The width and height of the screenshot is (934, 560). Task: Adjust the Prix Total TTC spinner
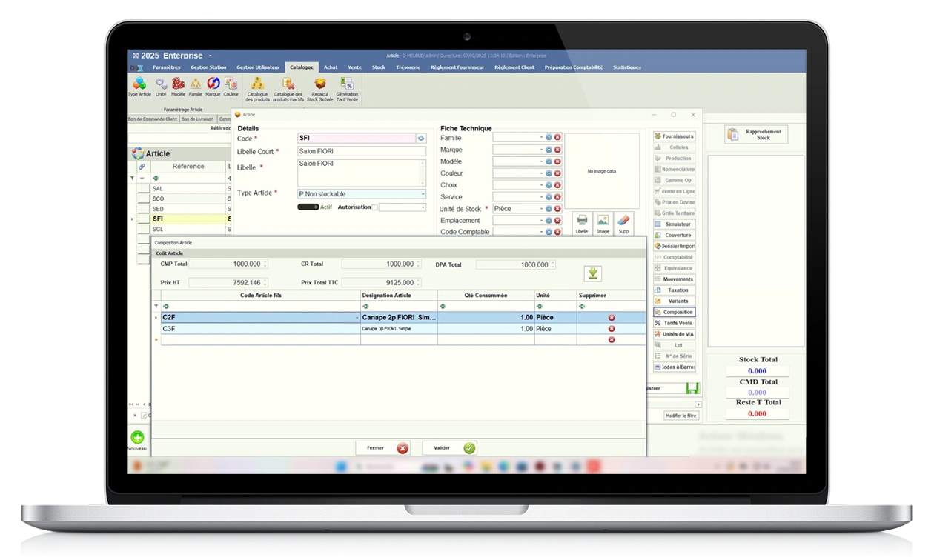420,283
